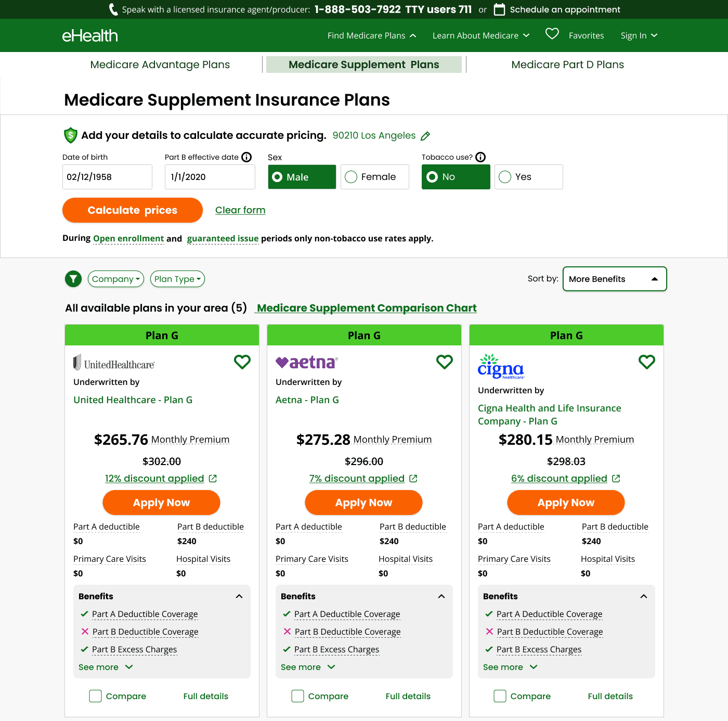Select No for tobacco use
The height and width of the screenshot is (721, 728).
coord(456,177)
